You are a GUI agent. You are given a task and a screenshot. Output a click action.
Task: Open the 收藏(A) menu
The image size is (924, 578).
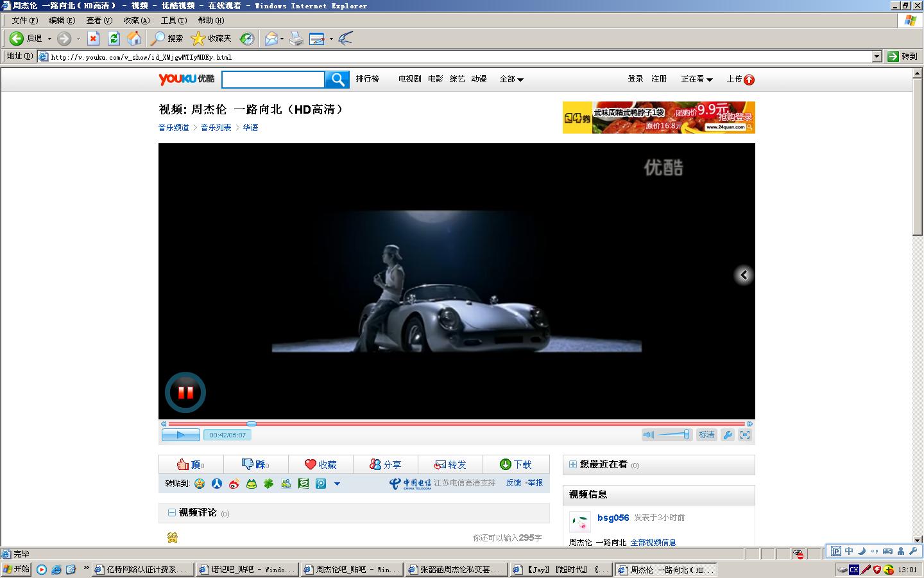137,21
